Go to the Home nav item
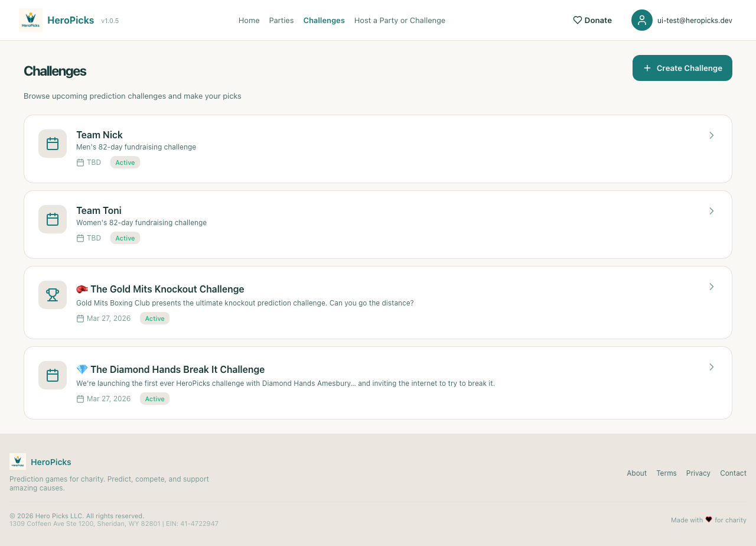The image size is (756, 546). pyautogui.click(x=249, y=20)
